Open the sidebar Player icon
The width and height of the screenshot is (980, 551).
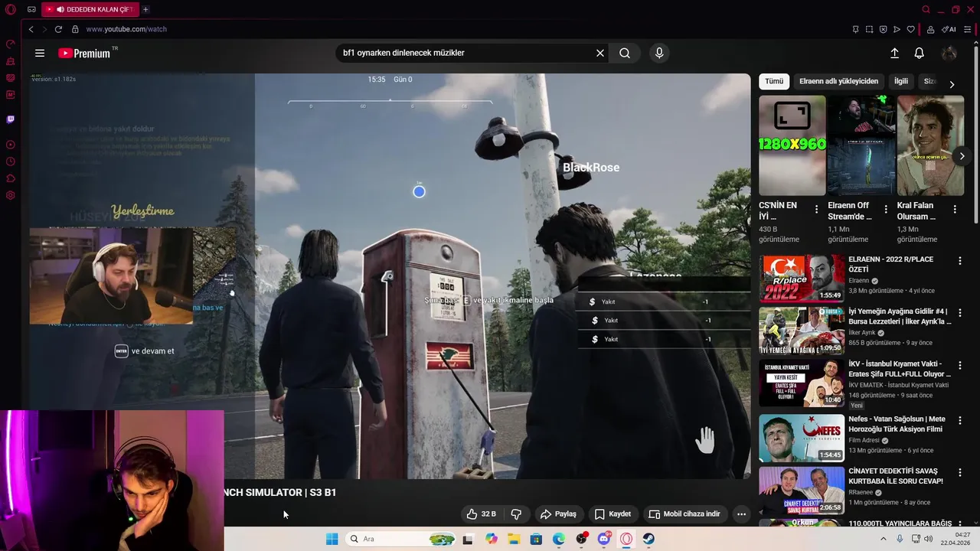point(10,145)
